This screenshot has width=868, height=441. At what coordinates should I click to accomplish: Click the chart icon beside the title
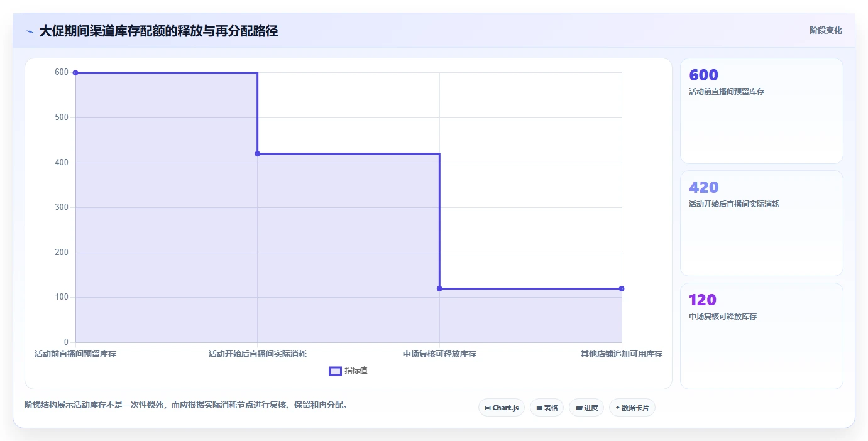[30, 31]
